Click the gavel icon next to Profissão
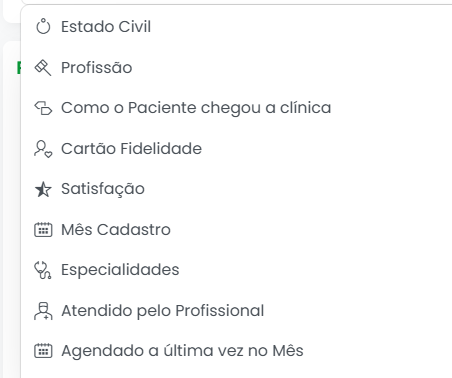The width and height of the screenshot is (452, 378). coord(43,68)
